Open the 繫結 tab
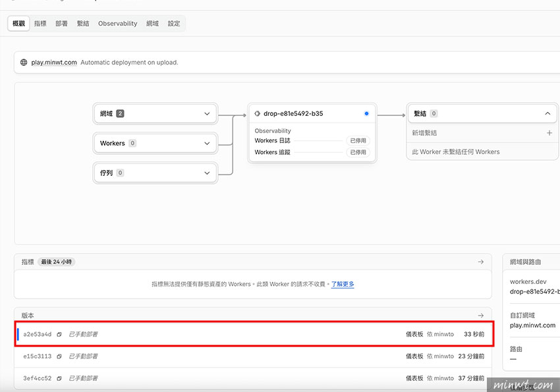Viewport: 560px width, 392px height. click(83, 24)
